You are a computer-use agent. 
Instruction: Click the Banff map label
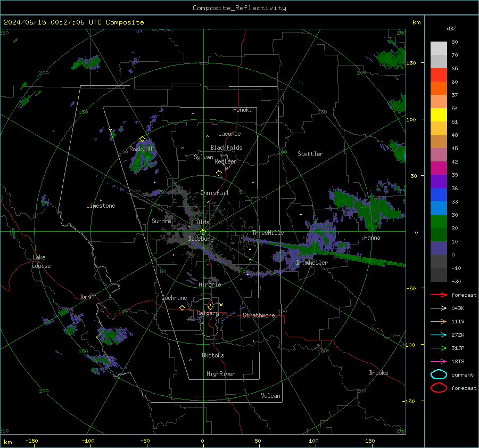88,297
